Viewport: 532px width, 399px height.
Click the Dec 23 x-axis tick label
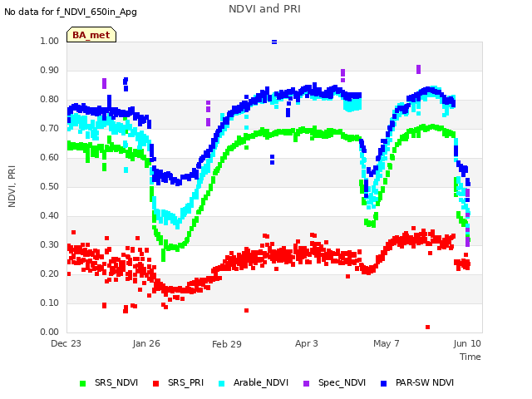click(x=66, y=343)
